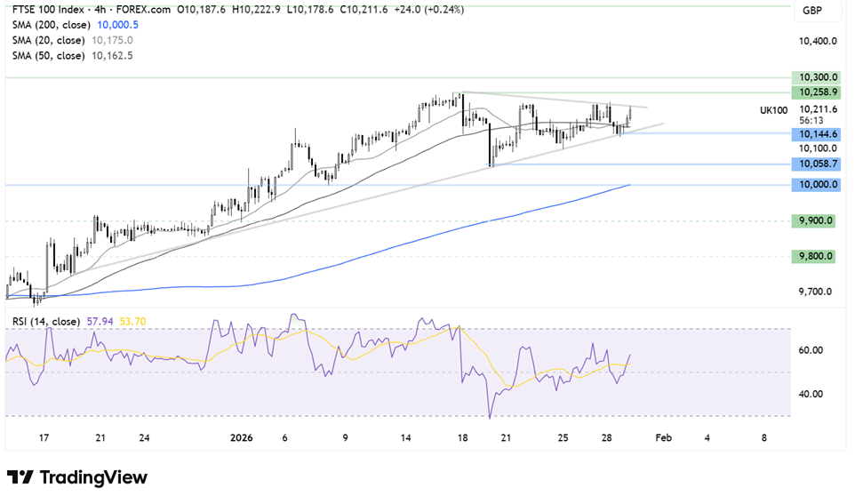855x504 pixels.
Task: Click the FTSE 100 Index symbol title
Action: point(47,9)
